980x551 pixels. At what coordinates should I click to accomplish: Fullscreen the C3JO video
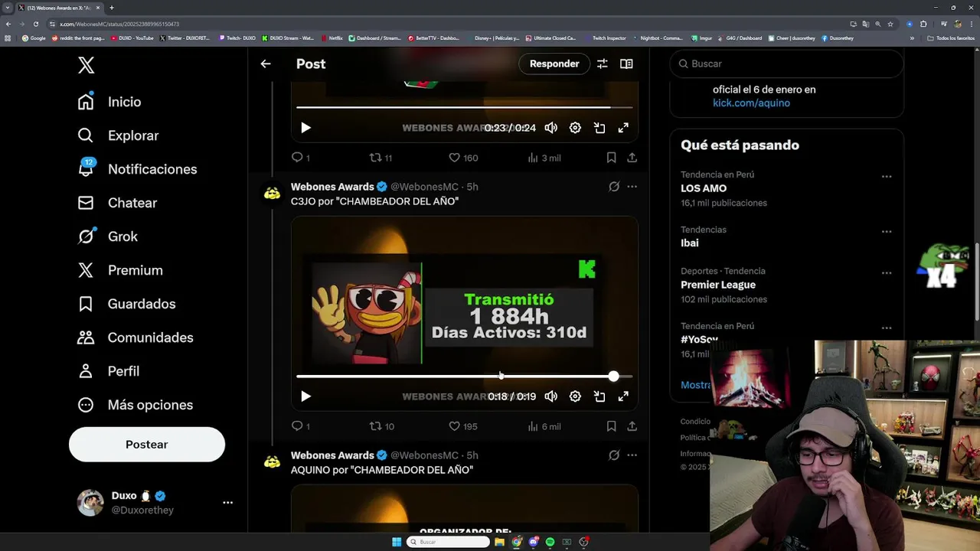coord(623,396)
